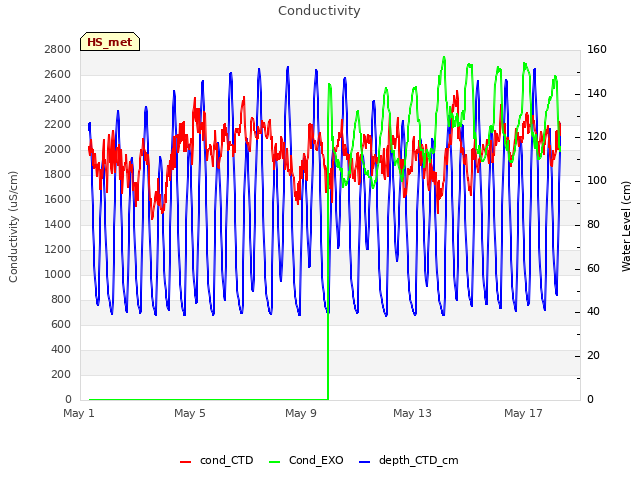Click the 2000 conductivity axis label
The height and width of the screenshot is (480, 640).
pos(58,149)
